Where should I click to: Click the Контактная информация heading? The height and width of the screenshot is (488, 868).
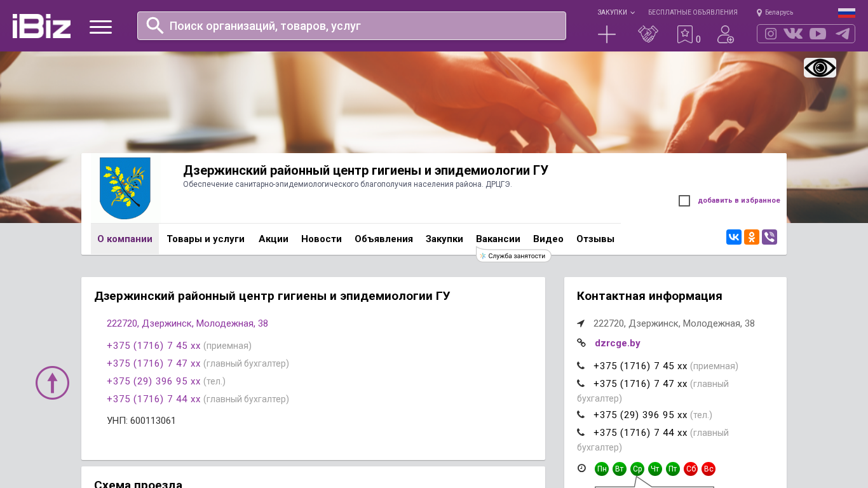[649, 296]
